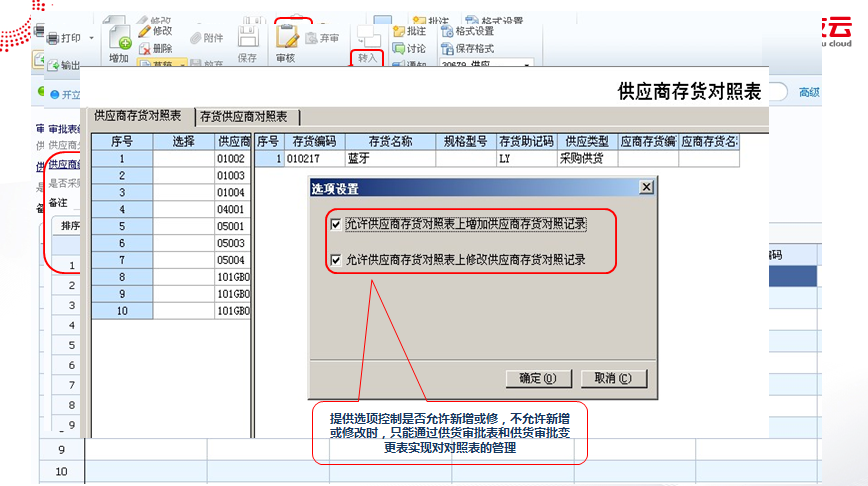Screen dimensions: 868x486
Task: Select supplier code 01002
Action: click(x=232, y=159)
